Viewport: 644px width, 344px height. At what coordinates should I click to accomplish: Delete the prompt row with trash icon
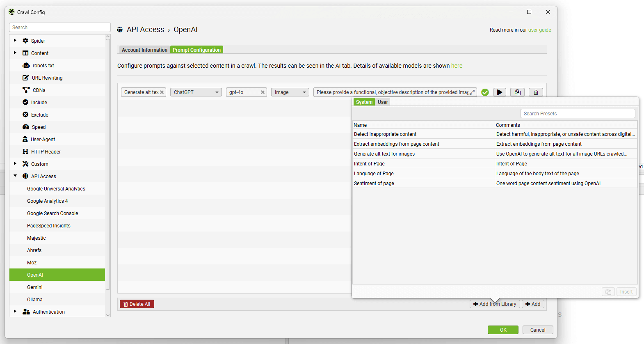point(536,92)
